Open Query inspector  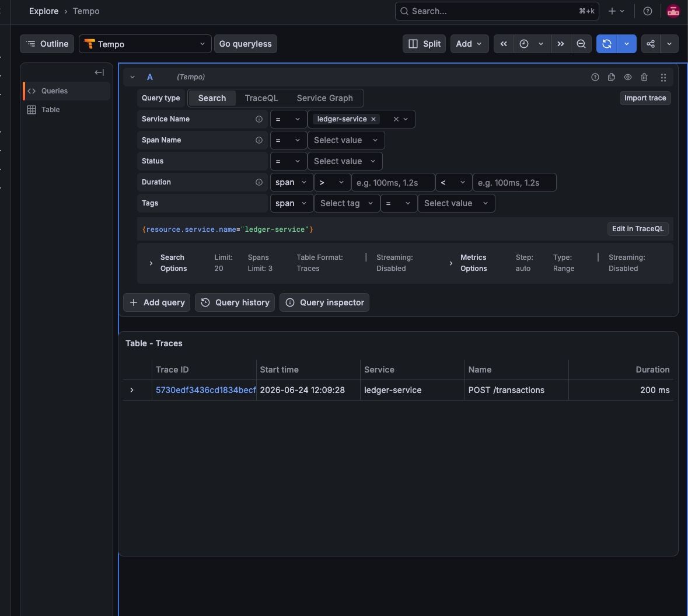click(x=324, y=302)
